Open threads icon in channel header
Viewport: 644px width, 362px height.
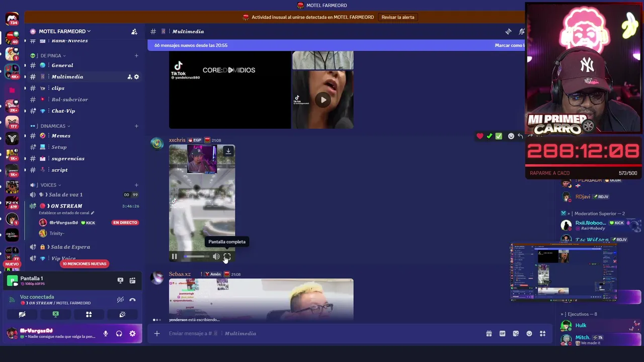(509, 31)
